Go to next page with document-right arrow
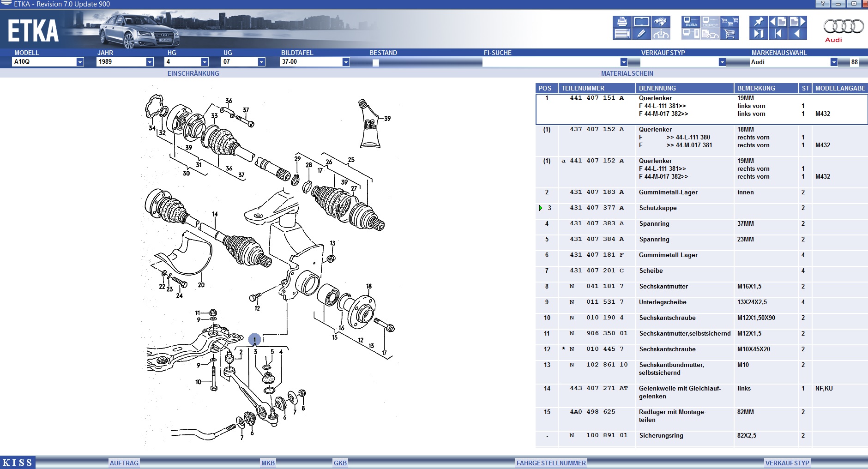 click(797, 22)
